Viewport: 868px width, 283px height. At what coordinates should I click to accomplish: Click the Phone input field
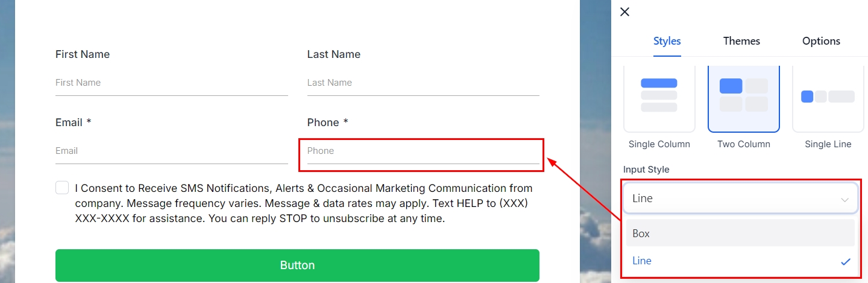pos(423,151)
